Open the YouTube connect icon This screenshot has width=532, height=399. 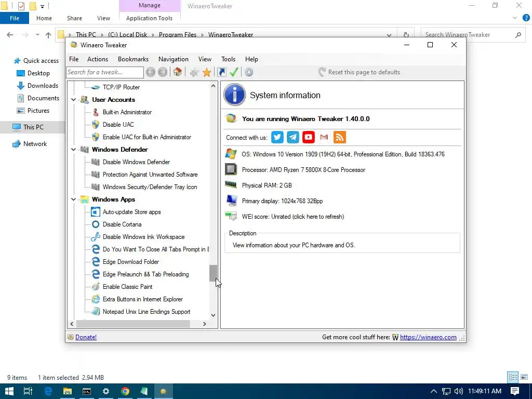309,137
